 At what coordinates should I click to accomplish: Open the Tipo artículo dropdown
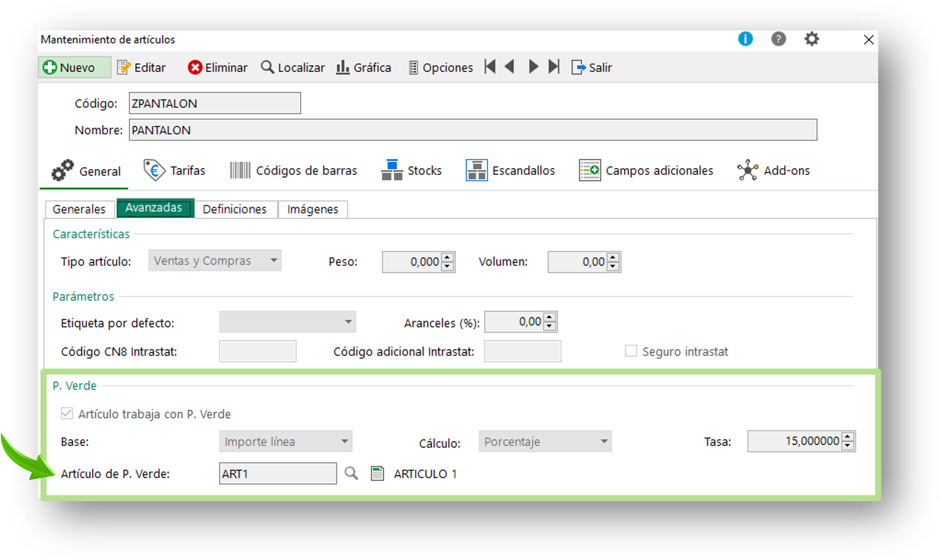click(215, 261)
